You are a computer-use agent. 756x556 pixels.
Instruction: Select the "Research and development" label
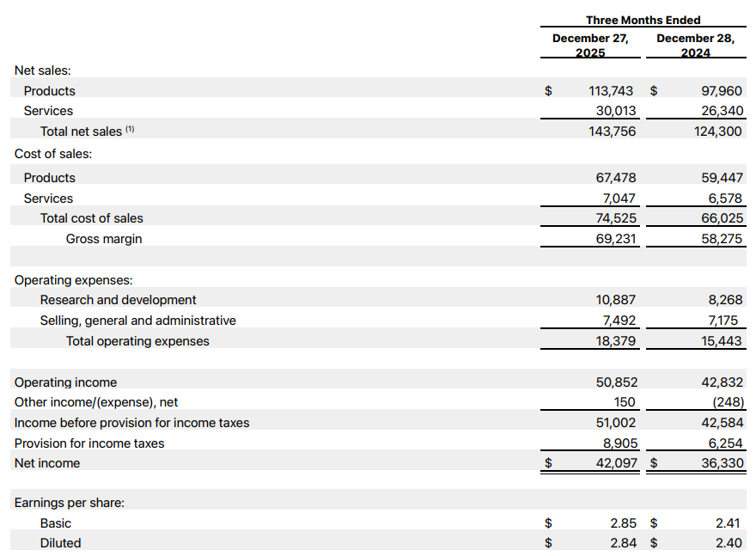[x=119, y=300]
